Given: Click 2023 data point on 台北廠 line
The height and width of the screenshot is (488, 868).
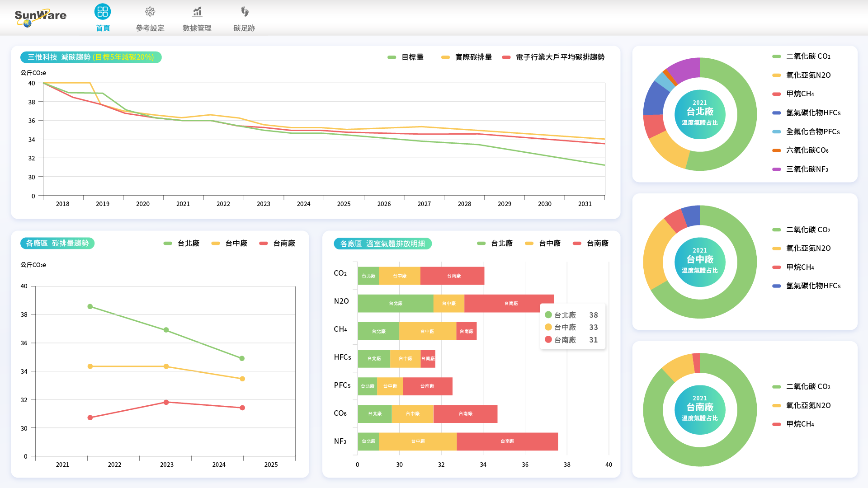Looking at the screenshot, I should point(166,330).
